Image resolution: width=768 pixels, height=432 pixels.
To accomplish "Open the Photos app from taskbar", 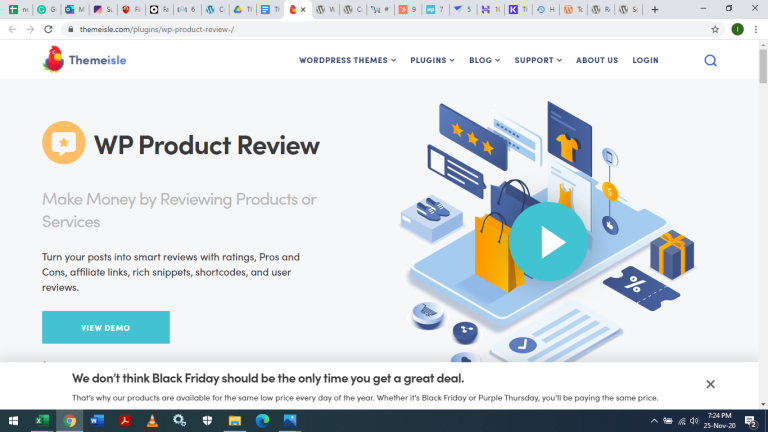I will click(290, 421).
